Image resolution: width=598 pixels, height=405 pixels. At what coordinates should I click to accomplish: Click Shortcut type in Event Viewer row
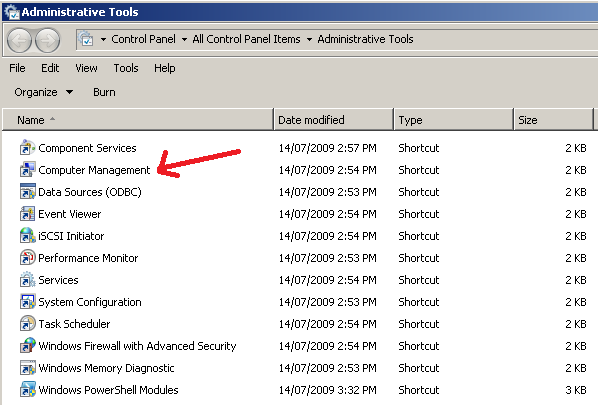pyautogui.click(x=419, y=214)
